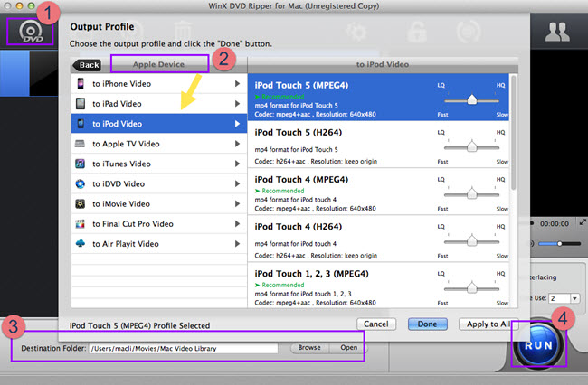Adjust iPod Touch 1, 2, 3 quality slider

pos(471,288)
